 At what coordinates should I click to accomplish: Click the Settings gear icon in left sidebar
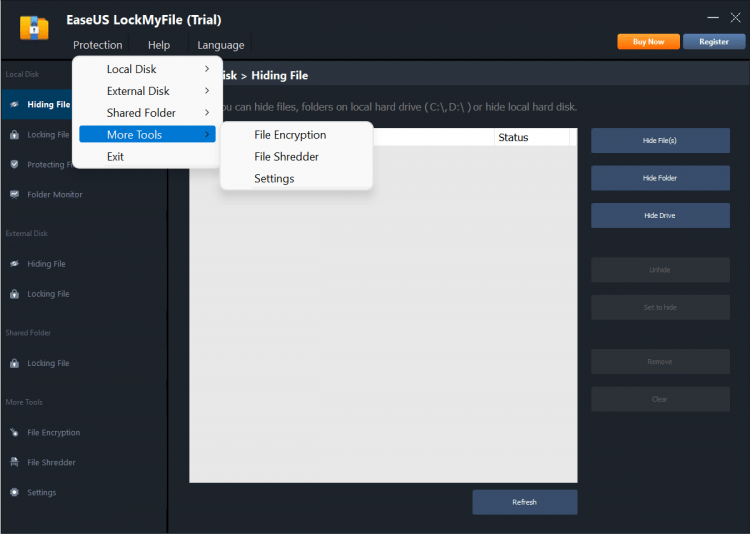[14, 492]
